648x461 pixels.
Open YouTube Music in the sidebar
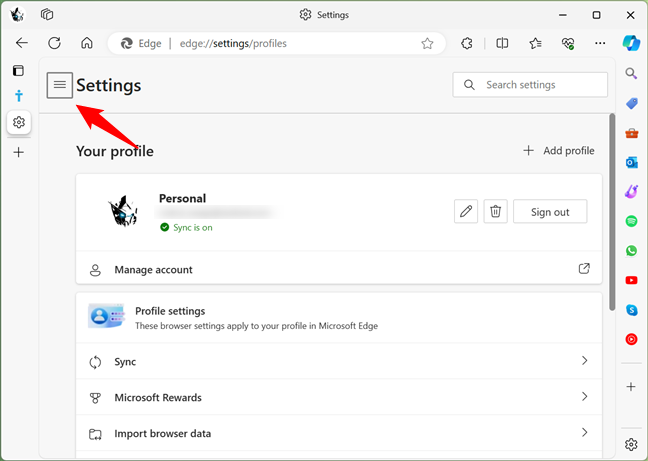pyautogui.click(x=631, y=340)
